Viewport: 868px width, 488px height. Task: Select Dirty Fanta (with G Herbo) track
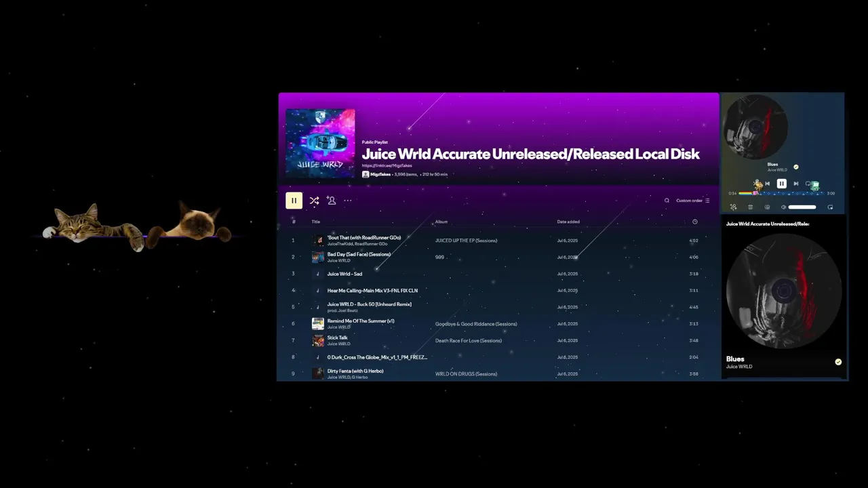pos(355,371)
